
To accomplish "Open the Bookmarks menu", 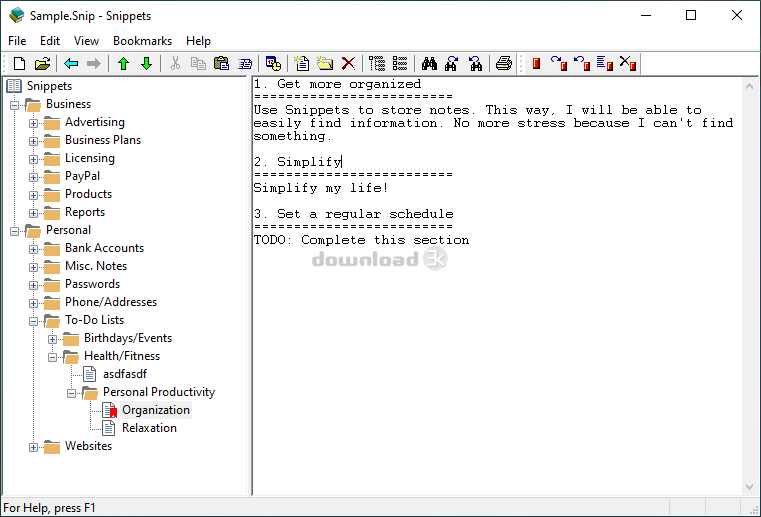I will [x=142, y=41].
